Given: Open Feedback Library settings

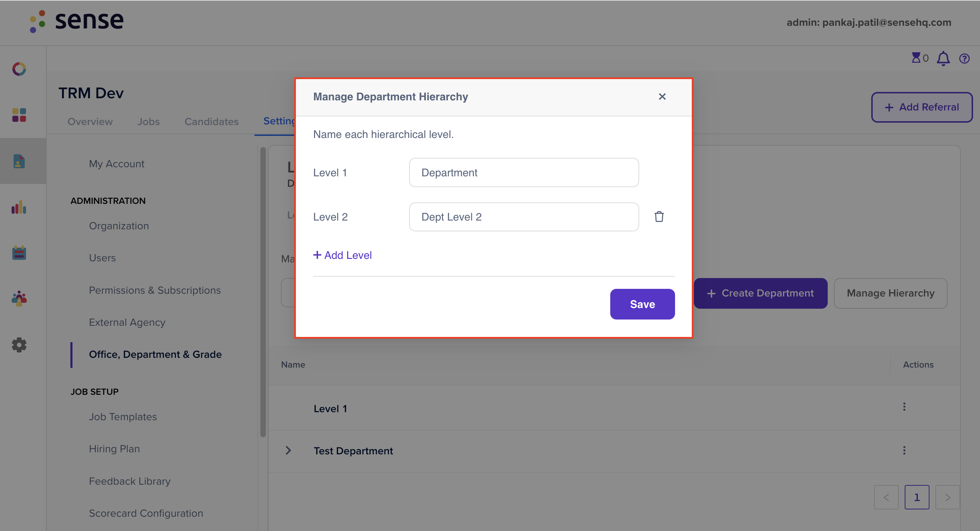Looking at the screenshot, I should pyautogui.click(x=130, y=481).
